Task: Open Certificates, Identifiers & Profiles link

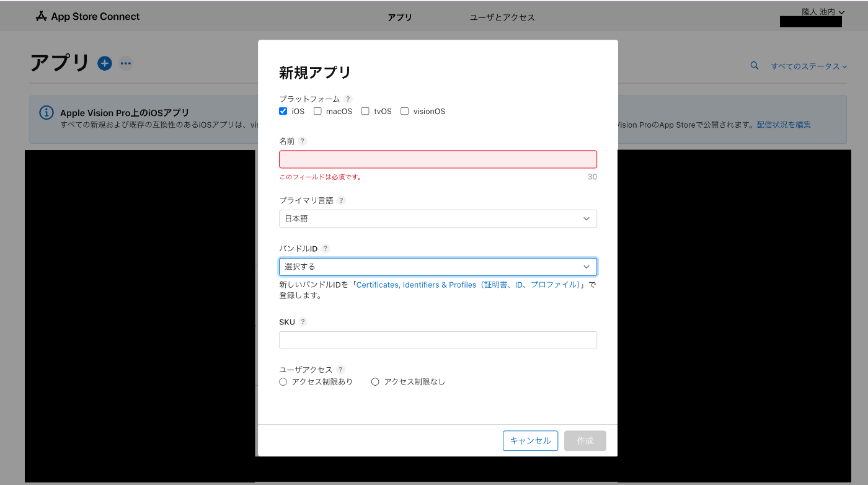Action: point(470,285)
